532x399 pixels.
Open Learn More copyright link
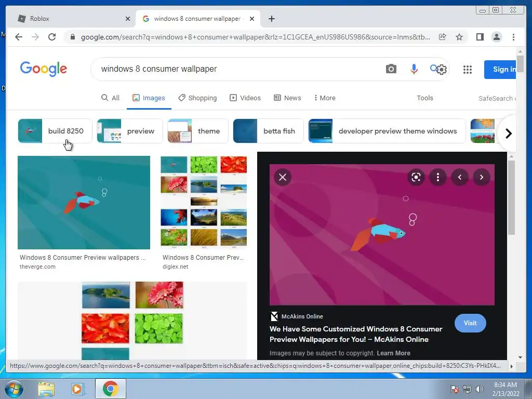pyautogui.click(x=393, y=353)
